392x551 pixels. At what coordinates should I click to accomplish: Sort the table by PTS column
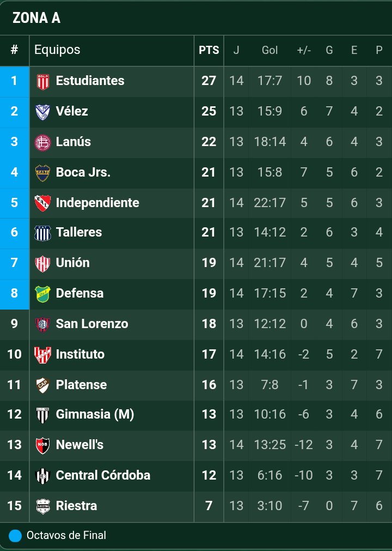click(x=209, y=50)
